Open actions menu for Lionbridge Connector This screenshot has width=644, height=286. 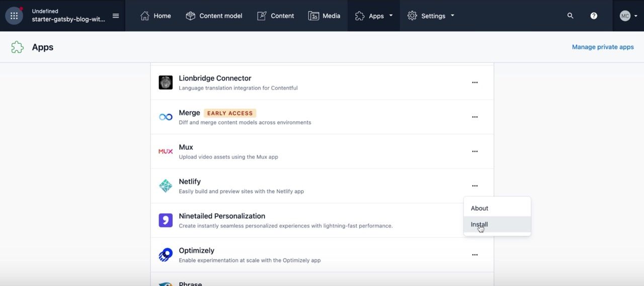click(x=474, y=83)
